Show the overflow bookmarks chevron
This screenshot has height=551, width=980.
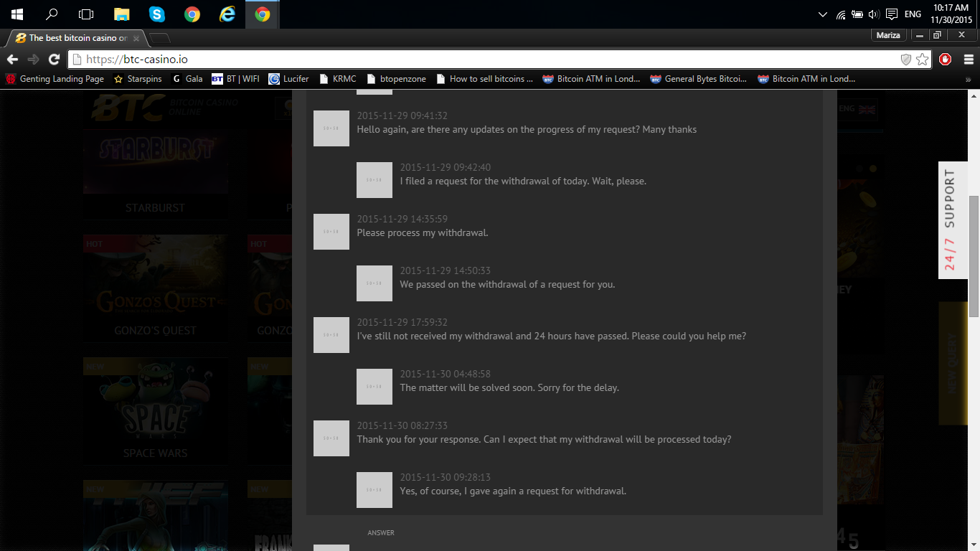point(969,79)
